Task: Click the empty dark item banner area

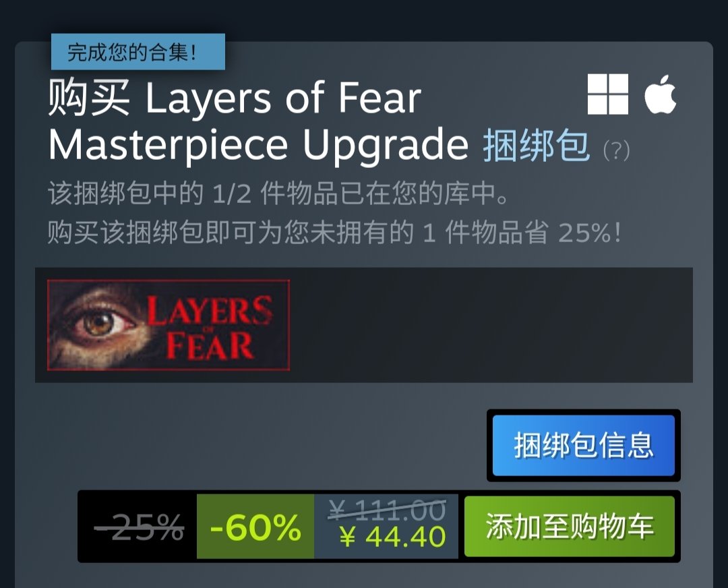Action: tap(491, 325)
